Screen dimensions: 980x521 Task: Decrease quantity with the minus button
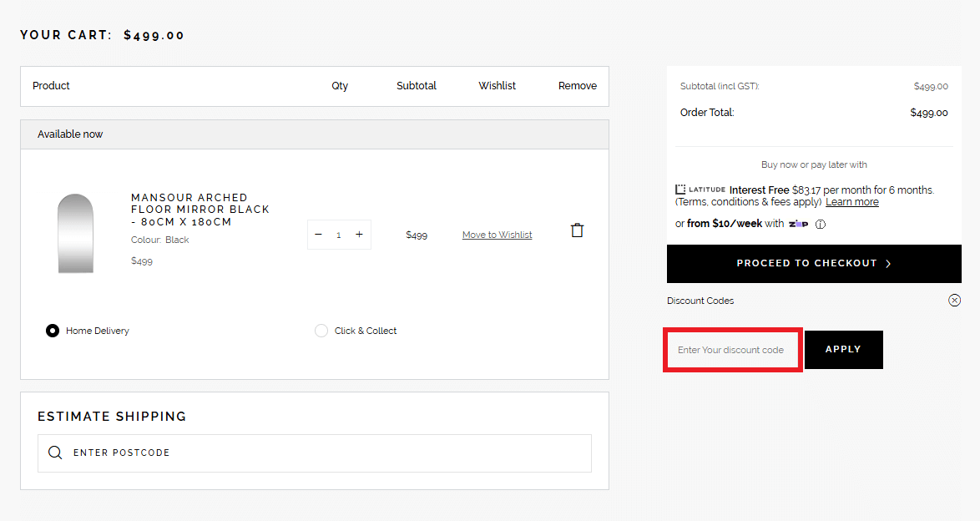pyautogui.click(x=318, y=235)
